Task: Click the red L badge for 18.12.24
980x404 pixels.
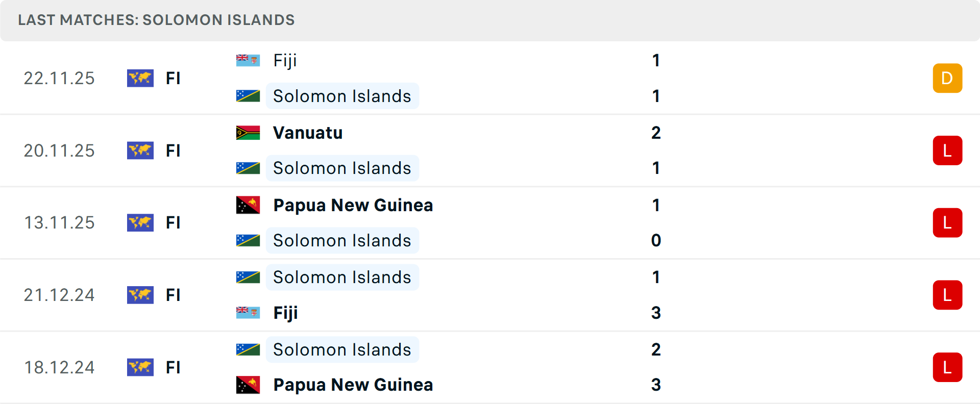Action: coord(947,367)
